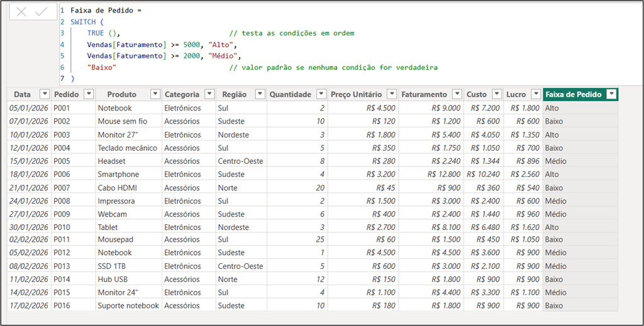The width and height of the screenshot is (644, 326).
Task: Place cursor on formula line "Baixo"
Action: (102, 67)
